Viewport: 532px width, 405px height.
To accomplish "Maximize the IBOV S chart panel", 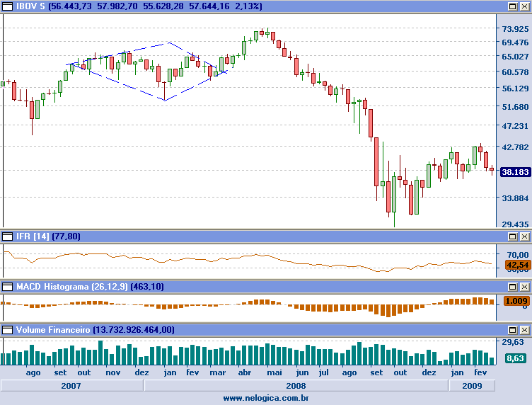I will (512, 6).
